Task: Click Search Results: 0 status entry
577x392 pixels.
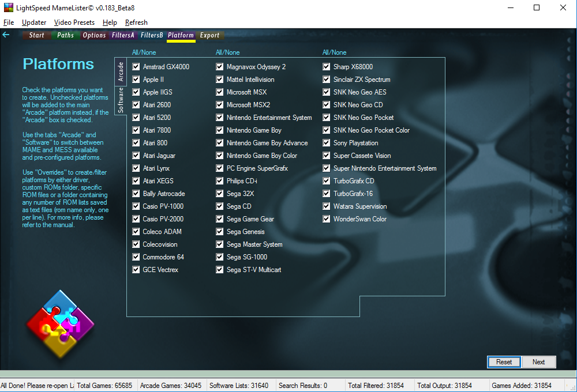Action: [x=303, y=386]
